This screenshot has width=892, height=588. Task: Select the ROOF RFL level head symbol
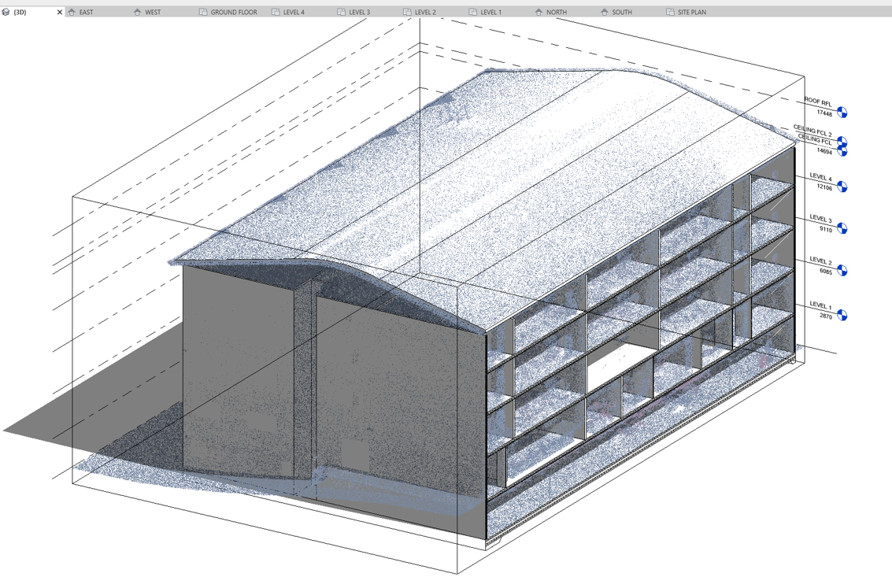pyautogui.click(x=841, y=111)
